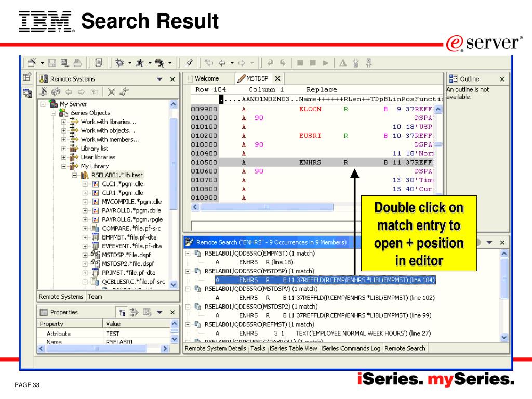Image resolution: width=532 pixels, height=399 pixels.
Task: Select the MSTDSP editor tab
Action: [x=257, y=78]
